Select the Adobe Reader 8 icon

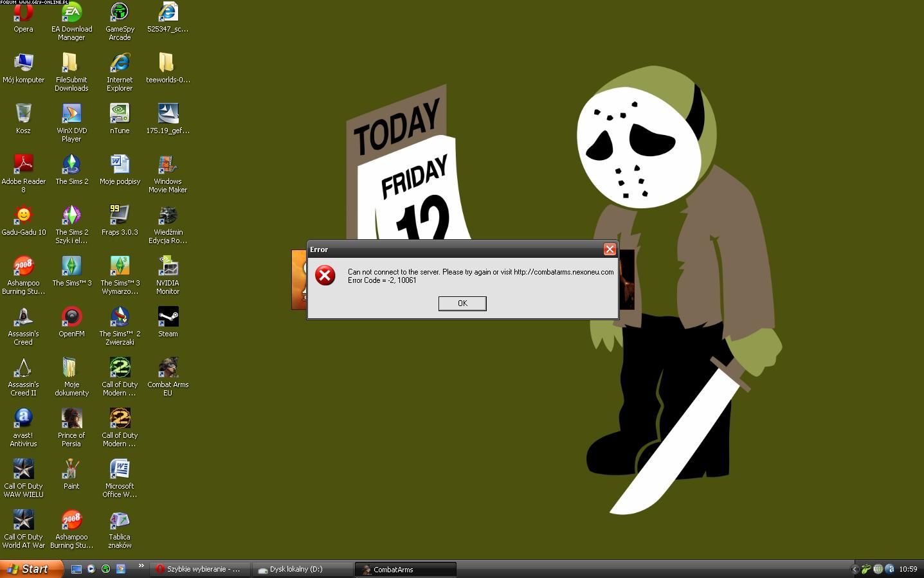click(23, 174)
